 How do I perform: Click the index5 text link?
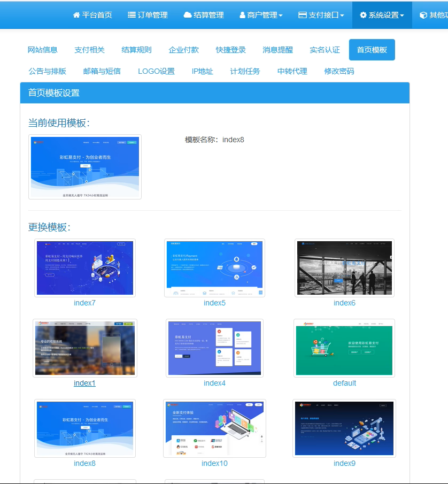pos(214,303)
